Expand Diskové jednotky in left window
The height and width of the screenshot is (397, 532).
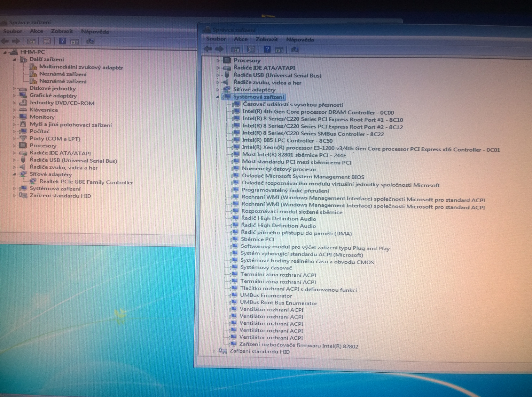(x=14, y=88)
